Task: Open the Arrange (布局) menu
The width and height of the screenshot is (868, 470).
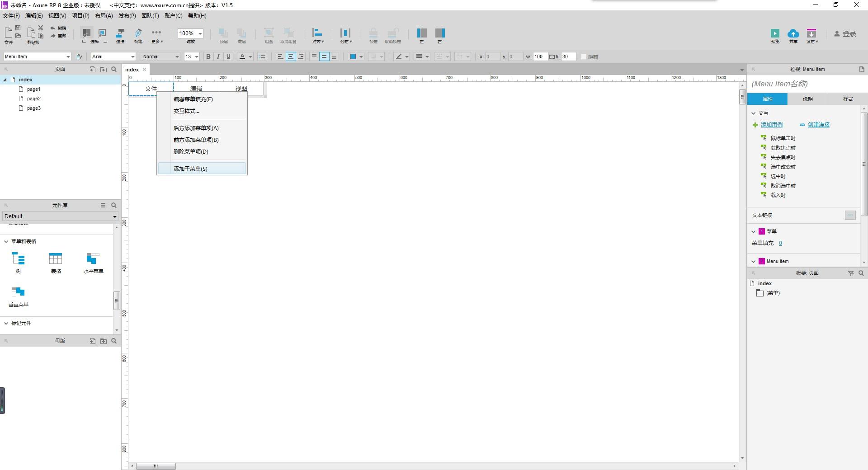Action: coord(104,15)
